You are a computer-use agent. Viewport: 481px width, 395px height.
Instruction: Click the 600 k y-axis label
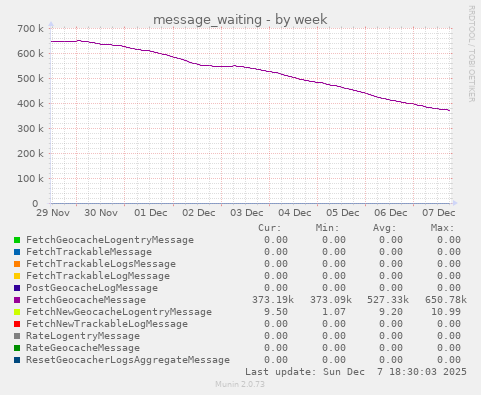[x=30, y=54]
